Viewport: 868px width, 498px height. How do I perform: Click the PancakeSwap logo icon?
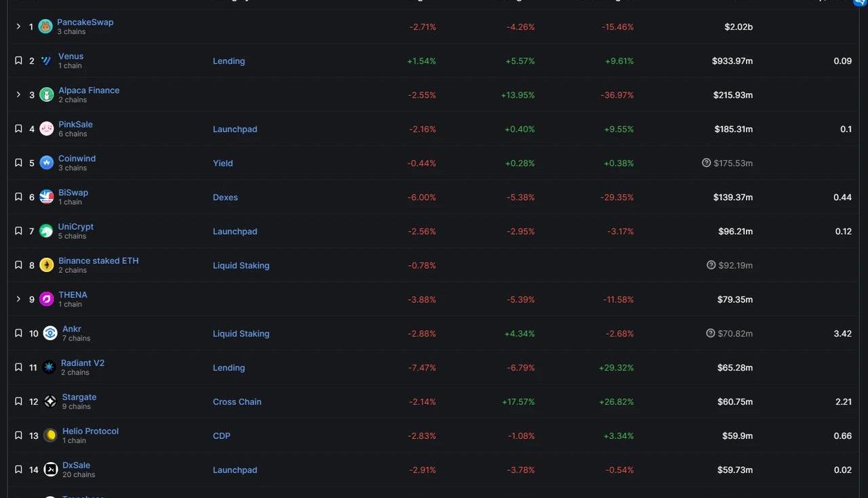tap(45, 26)
